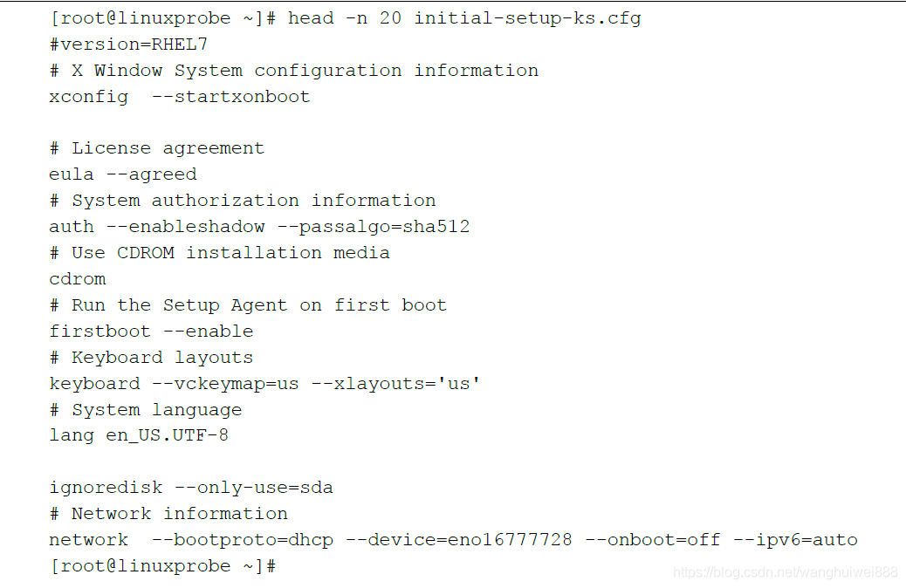Click the blog.csdn.net watermark link
Viewport: 906px width, 588px height.
(x=786, y=572)
